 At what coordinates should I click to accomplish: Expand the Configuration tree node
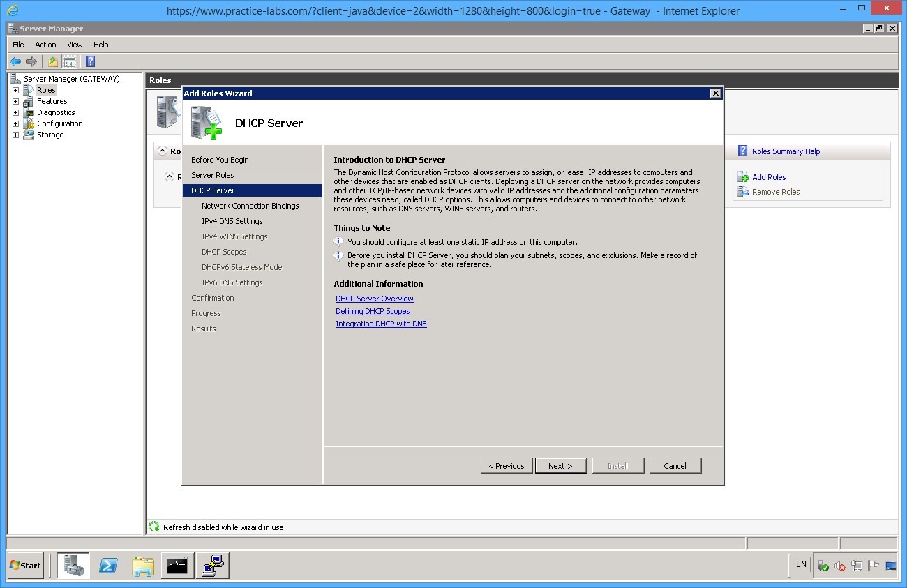point(15,123)
